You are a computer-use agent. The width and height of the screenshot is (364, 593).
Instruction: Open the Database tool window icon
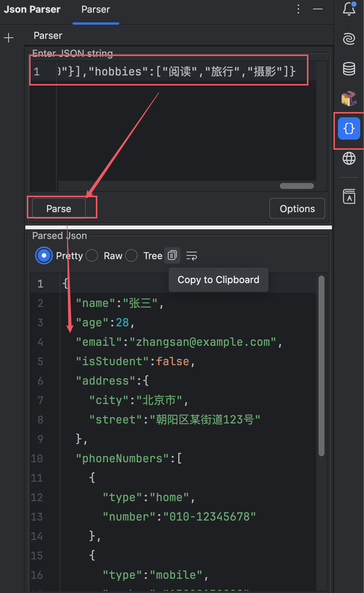point(349,69)
